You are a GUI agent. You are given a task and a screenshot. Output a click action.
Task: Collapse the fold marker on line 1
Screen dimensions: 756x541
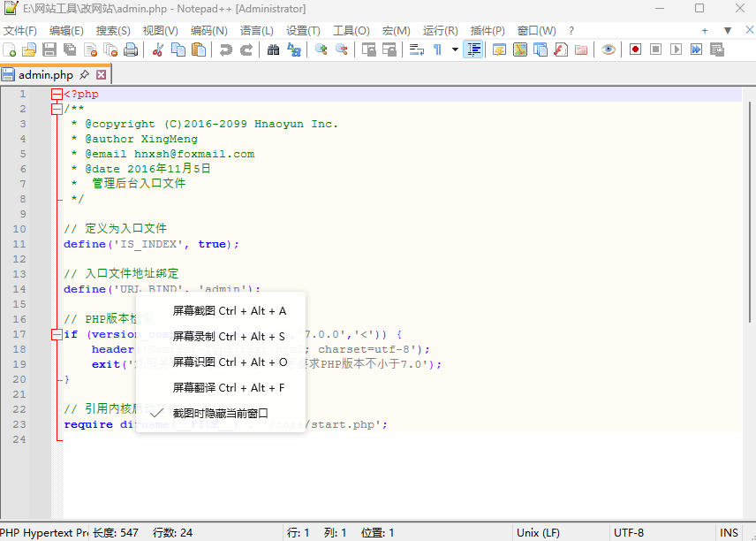pyautogui.click(x=57, y=94)
